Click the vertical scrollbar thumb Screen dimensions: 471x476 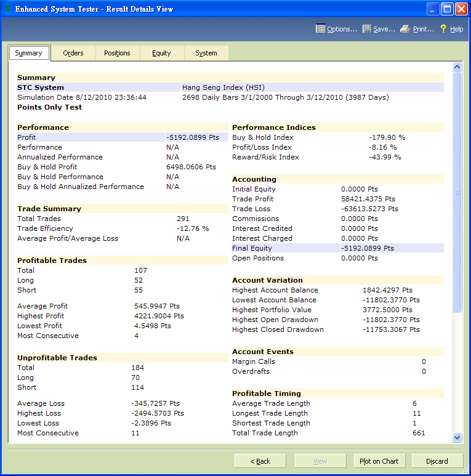click(x=457, y=192)
